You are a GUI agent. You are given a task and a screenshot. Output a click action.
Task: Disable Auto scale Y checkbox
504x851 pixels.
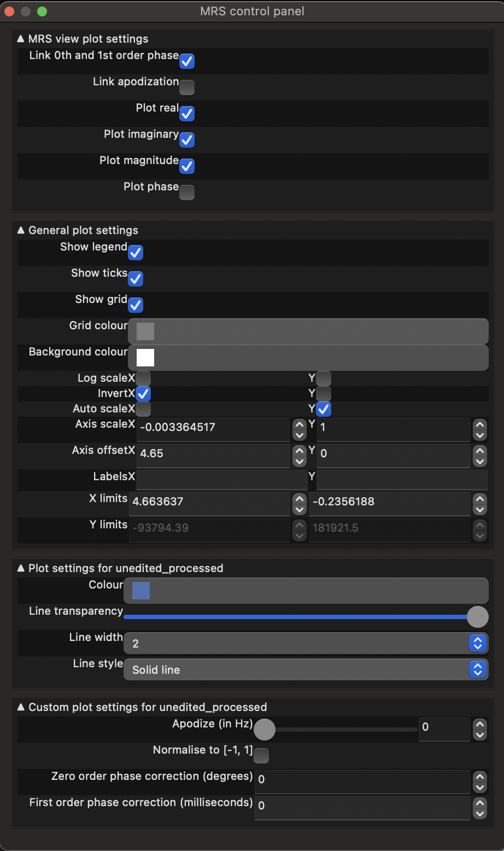pos(324,409)
